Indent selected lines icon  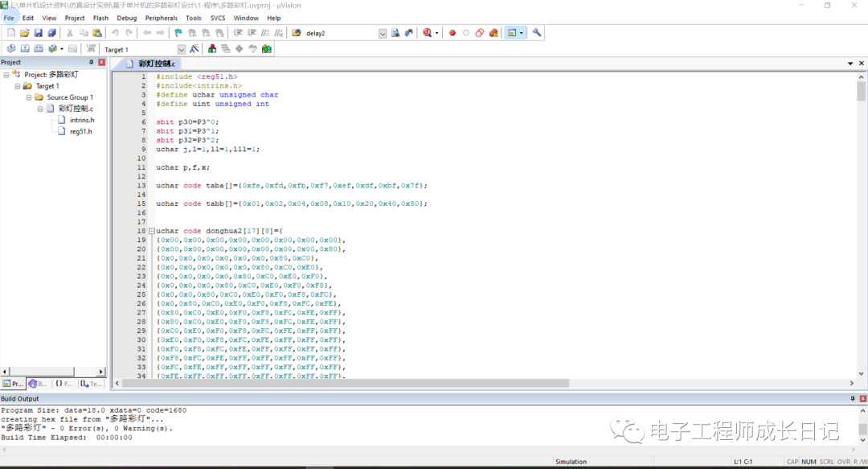tap(238, 33)
